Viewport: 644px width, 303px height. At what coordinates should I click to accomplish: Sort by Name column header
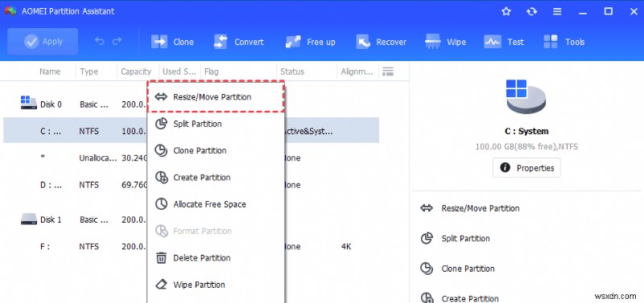pyautogui.click(x=50, y=72)
